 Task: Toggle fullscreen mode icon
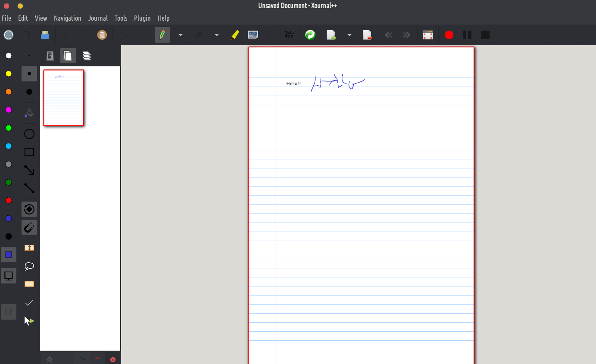427,35
